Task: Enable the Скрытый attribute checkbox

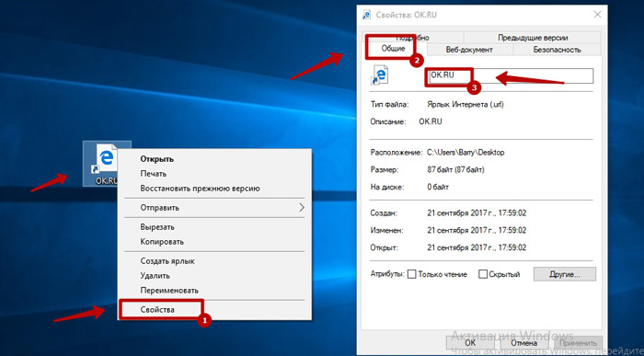Action: click(483, 274)
